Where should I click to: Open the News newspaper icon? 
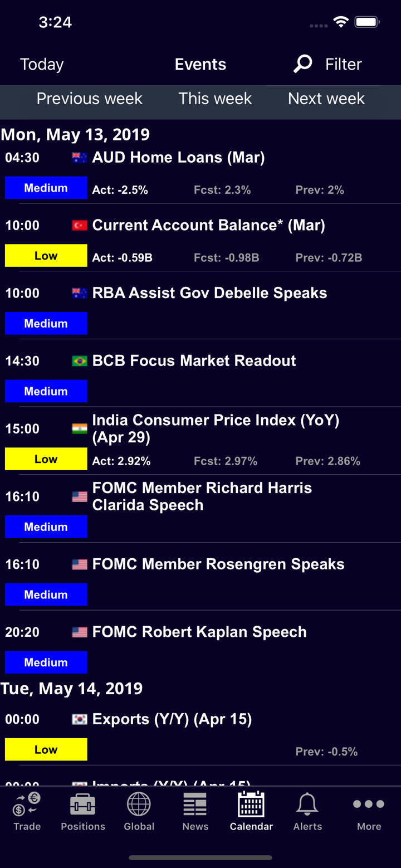pyautogui.click(x=195, y=805)
